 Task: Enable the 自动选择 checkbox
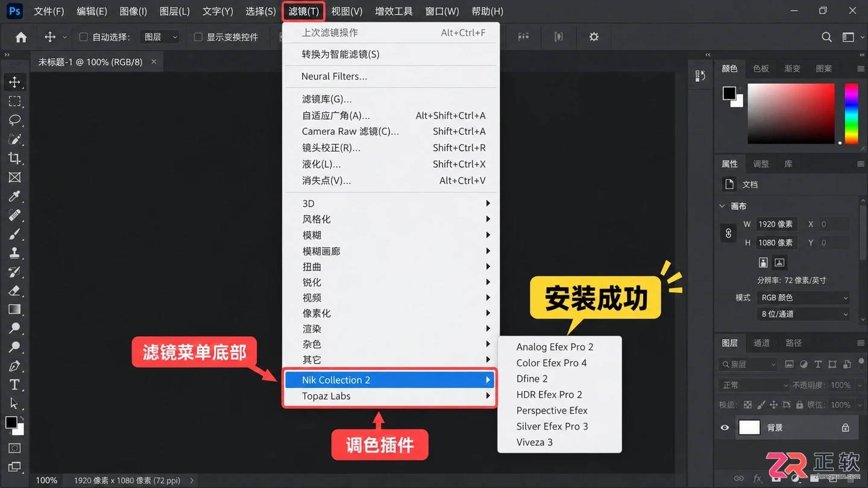click(x=84, y=37)
